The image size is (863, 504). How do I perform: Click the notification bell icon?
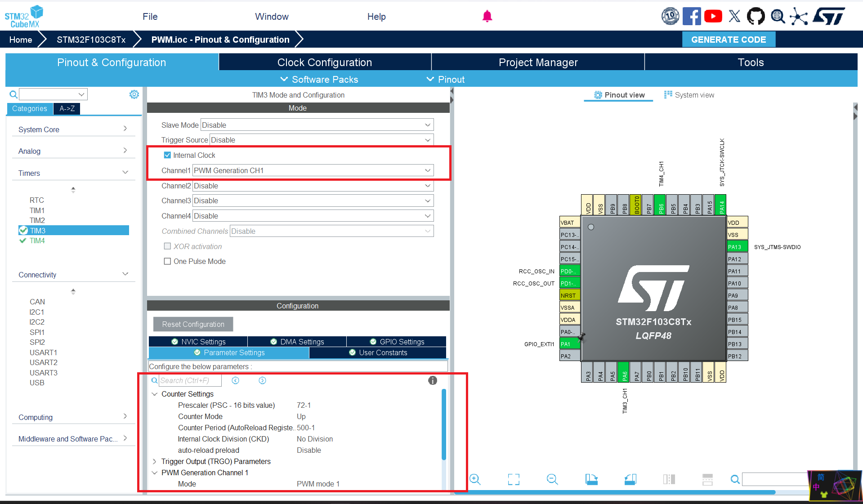click(487, 16)
